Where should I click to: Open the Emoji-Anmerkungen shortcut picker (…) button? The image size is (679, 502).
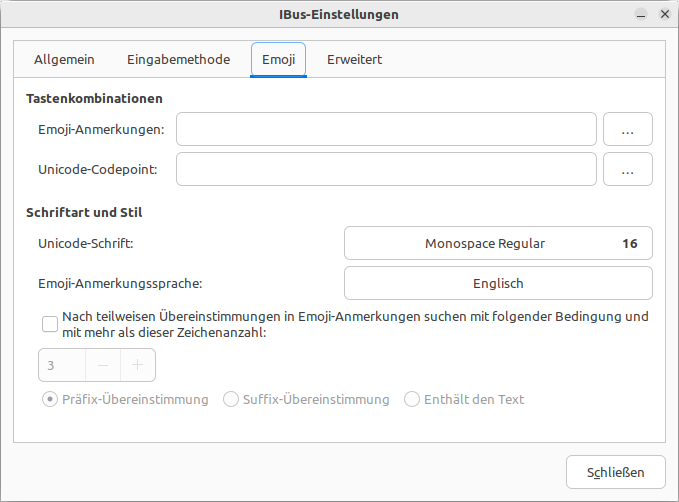627,129
